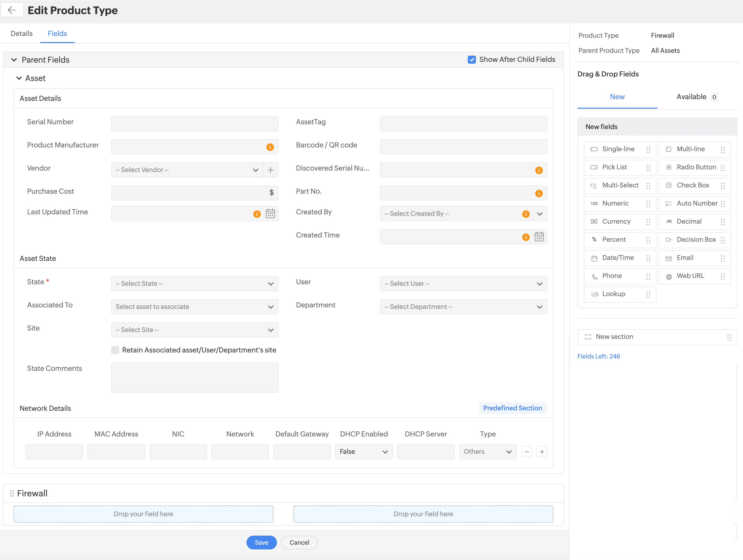The height and width of the screenshot is (560, 743).
Task: Open the DHCP Enabled False dropdown
Action: 363,452
